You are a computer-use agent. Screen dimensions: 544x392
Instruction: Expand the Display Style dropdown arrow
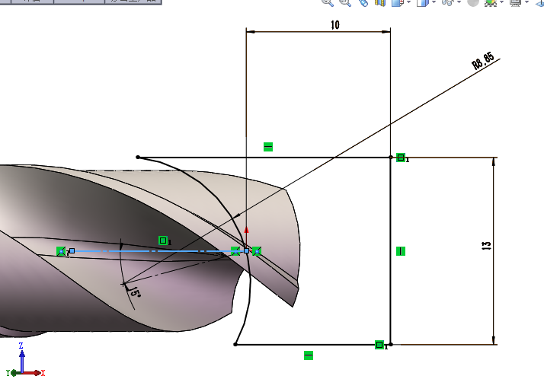tap(433, 3)
